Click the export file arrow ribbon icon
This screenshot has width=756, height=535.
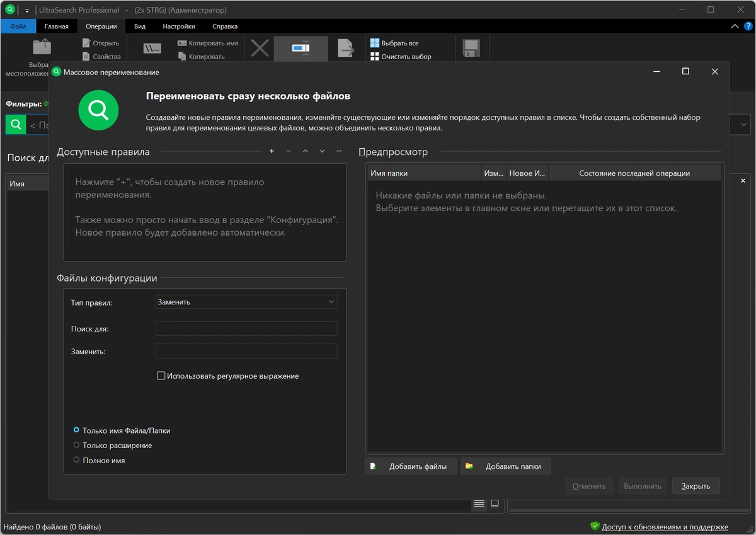coord(345,49)
